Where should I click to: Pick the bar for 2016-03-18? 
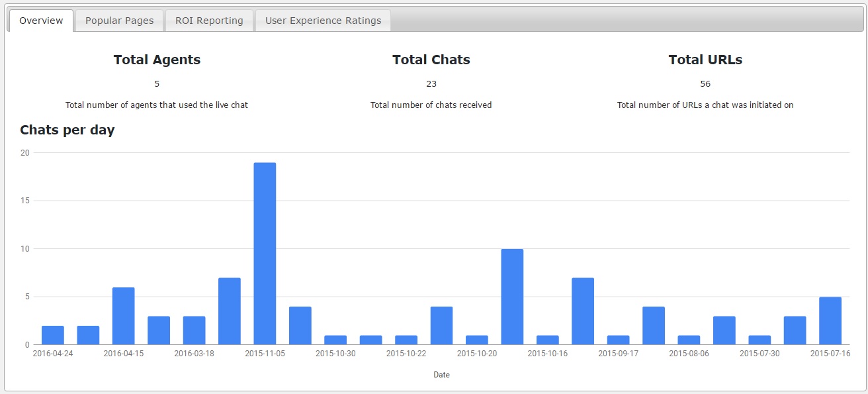(194, 330)
